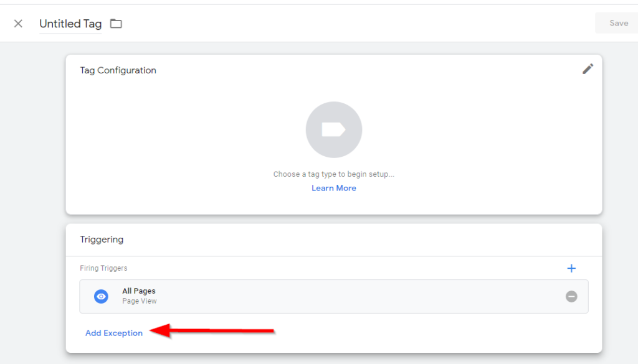The height and width of the screenshot is (364, 638).
Task: Click the Page View trigger type text
Action: (139, 301)
